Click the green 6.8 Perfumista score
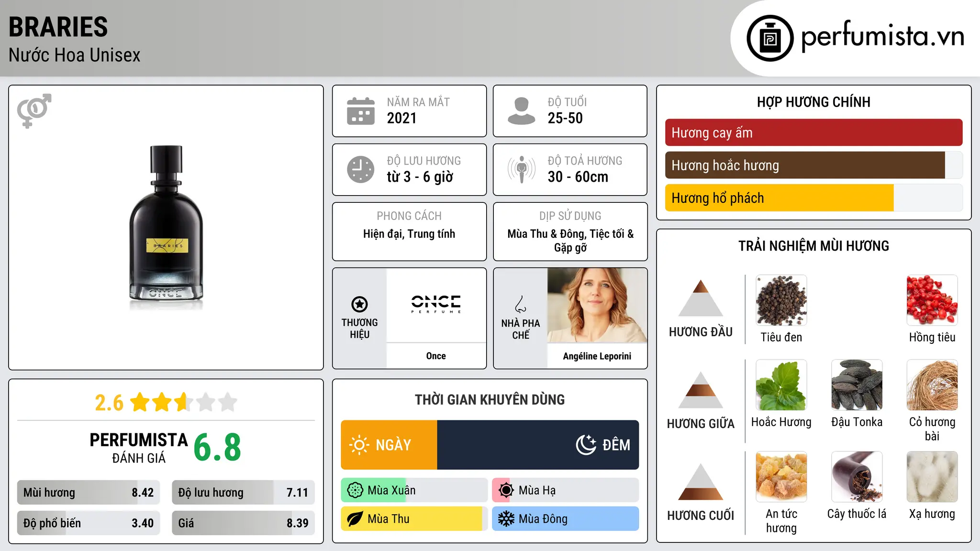The height and width of the screenshot is (551, 980). (217, 448)
